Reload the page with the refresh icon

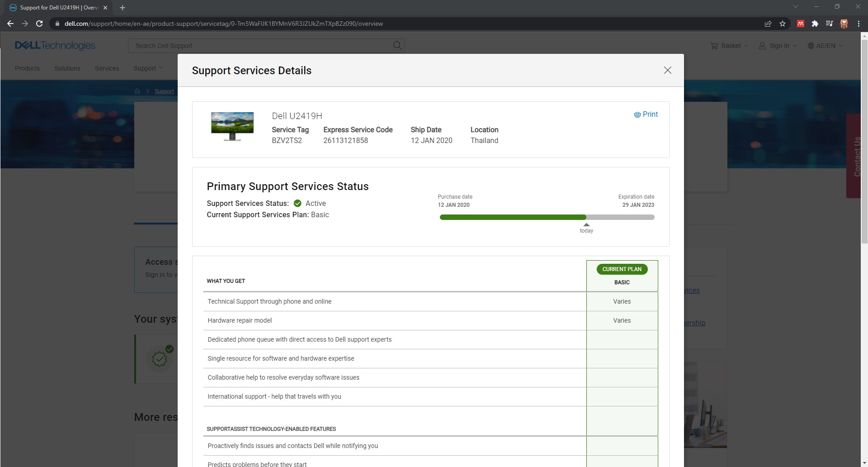pos(39,24)
